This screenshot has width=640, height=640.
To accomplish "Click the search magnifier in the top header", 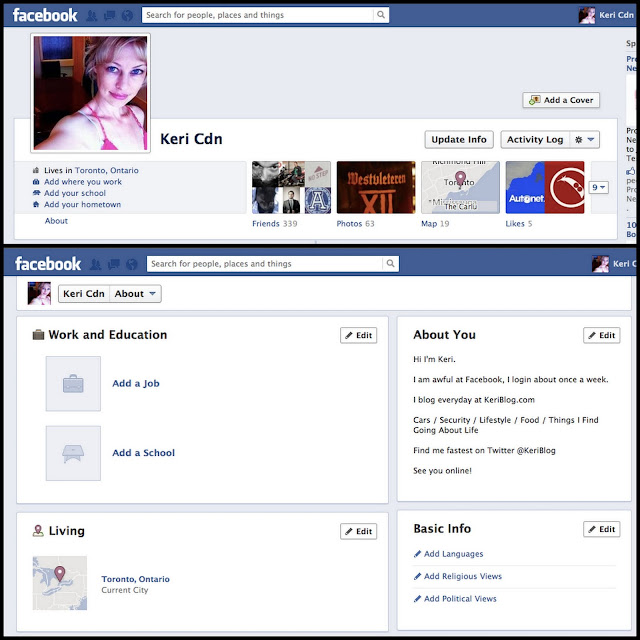I will (x=380, y=15).
